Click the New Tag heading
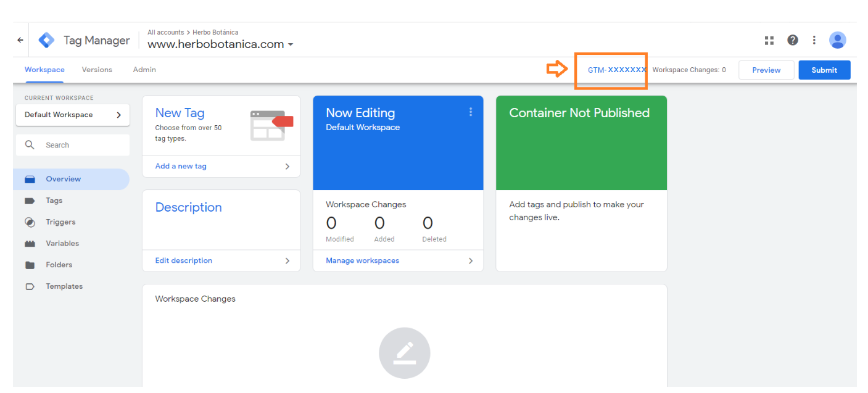This screenshot has width=868, height=393. 180,113
